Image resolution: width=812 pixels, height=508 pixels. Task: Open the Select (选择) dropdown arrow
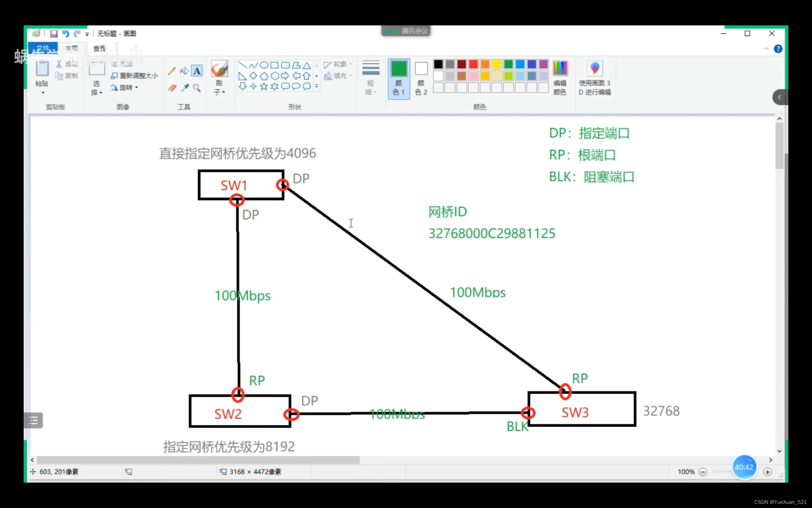tap(101, 93)
